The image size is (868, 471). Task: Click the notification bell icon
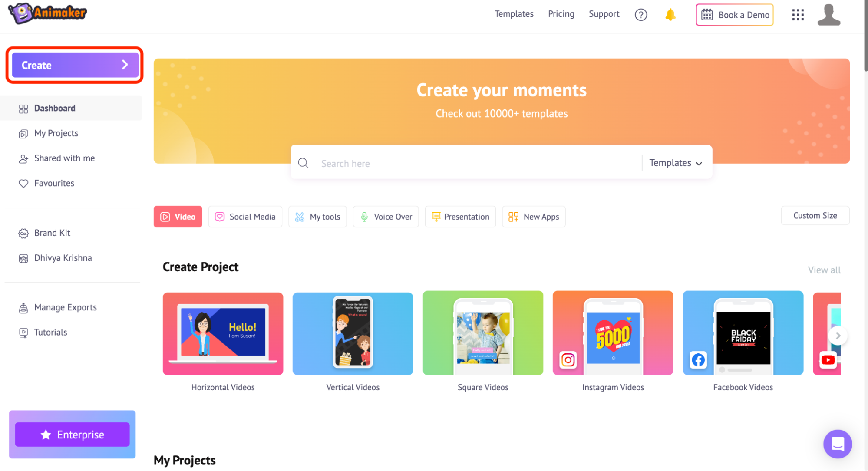coord(670,15)
